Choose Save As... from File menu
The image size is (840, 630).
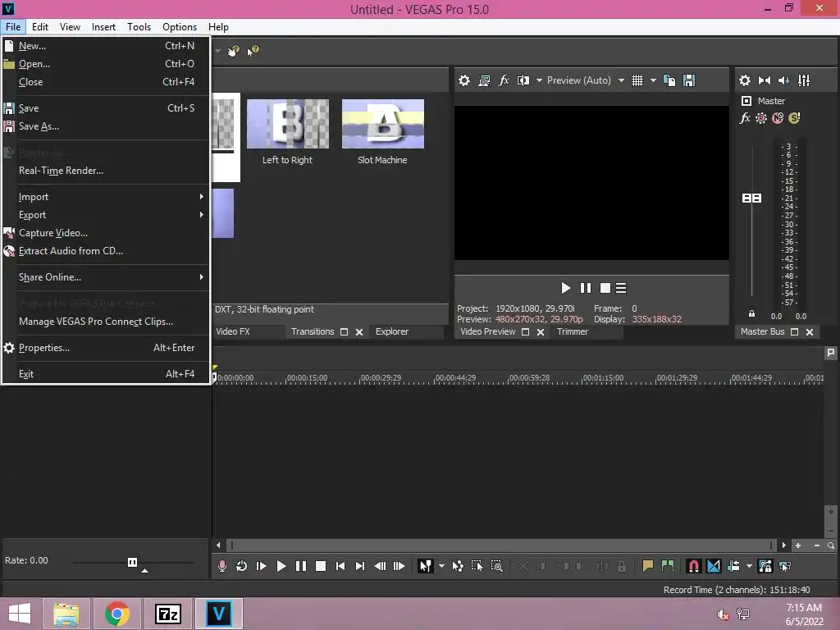(x=106, y=126)
